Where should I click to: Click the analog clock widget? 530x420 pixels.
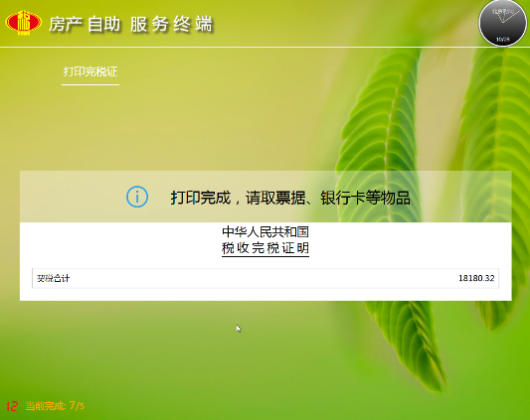[x=503, y=23]
